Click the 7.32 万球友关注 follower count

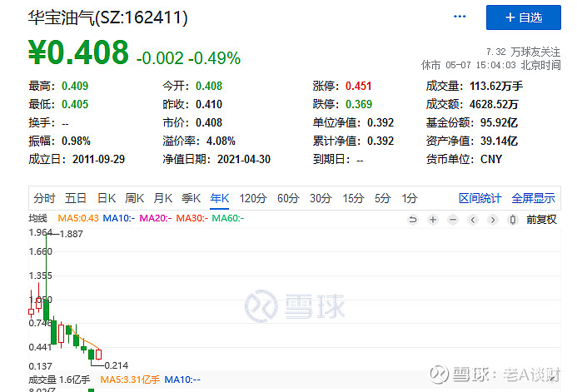click(523, 52)
